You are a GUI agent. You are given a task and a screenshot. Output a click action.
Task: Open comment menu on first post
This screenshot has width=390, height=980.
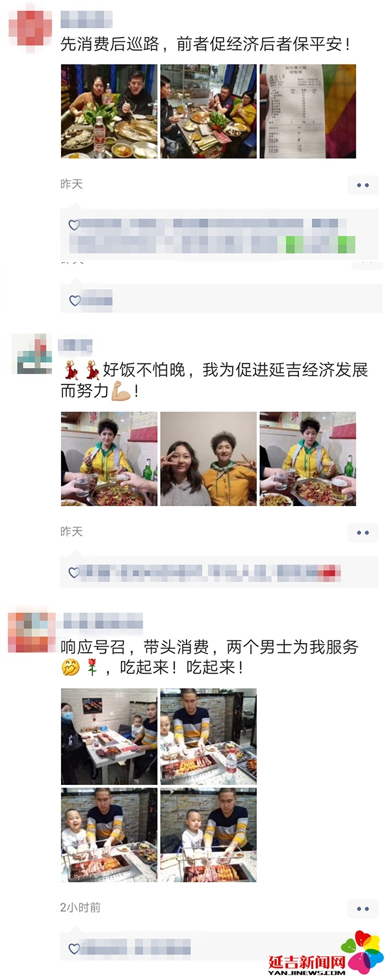click(363, 185)
